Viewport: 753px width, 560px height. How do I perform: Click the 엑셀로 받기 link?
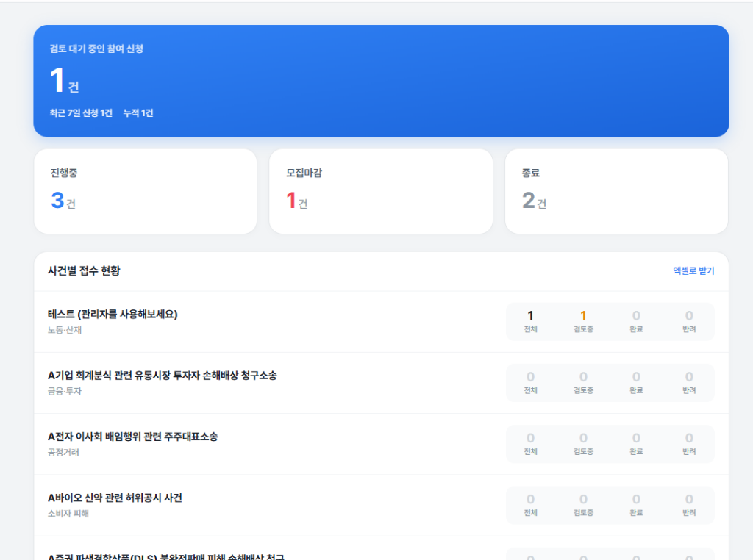(693, 270)
